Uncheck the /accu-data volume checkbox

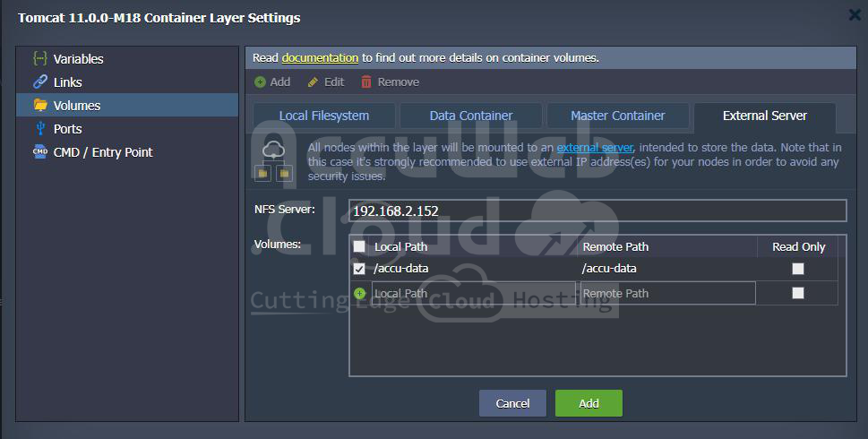click(359, 269)
